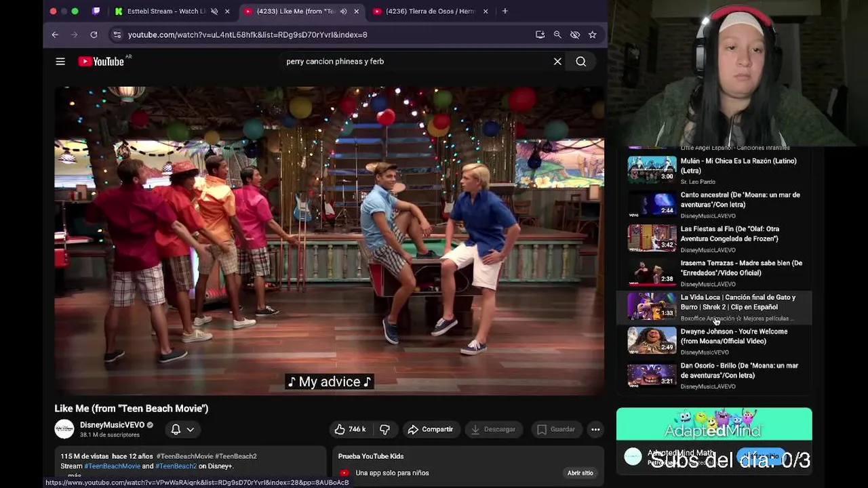The image size is (868, 488).
Task: Click the #TeenBeach2 hashtag link in description
Action: tap(176, 466)
